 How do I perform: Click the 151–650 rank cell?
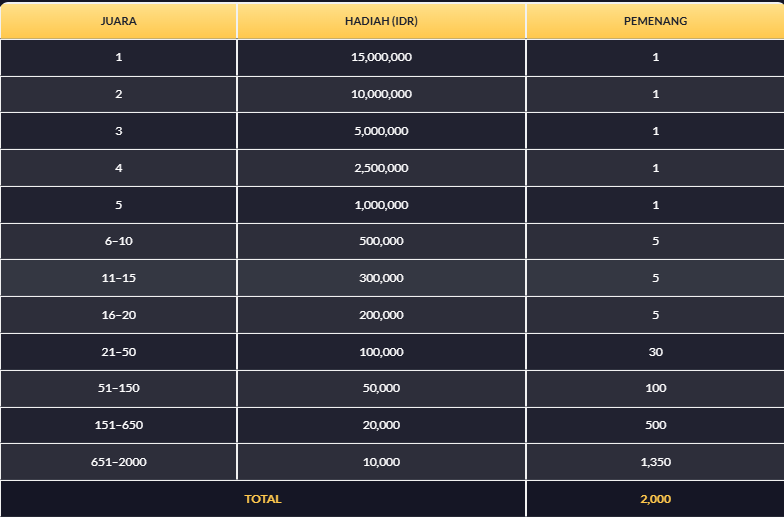point(118,425)
